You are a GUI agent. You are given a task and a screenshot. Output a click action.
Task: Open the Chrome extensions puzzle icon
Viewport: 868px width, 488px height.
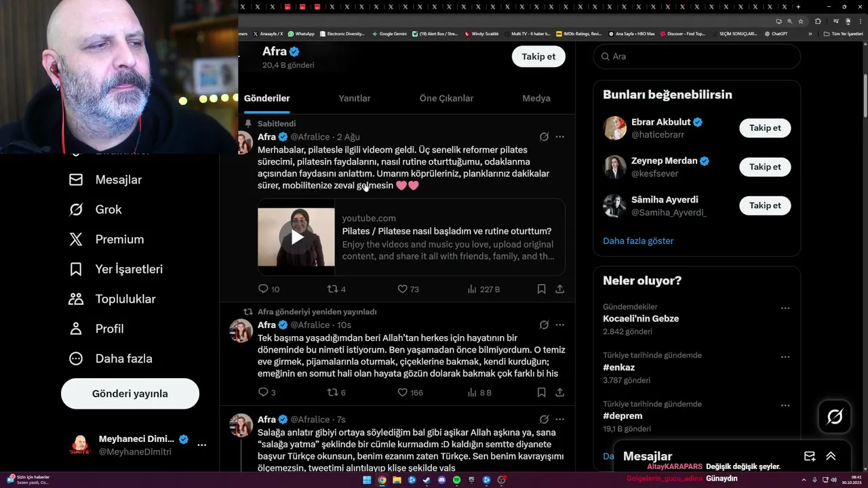818,21
